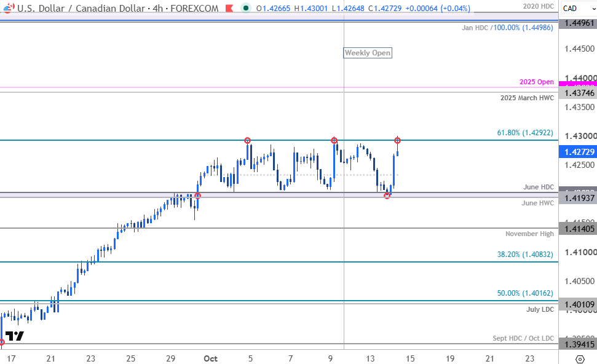597x364 pixels.
Task: Click the Jan HDC /100.00% (1.44986) label
Action: coord(507,28)
